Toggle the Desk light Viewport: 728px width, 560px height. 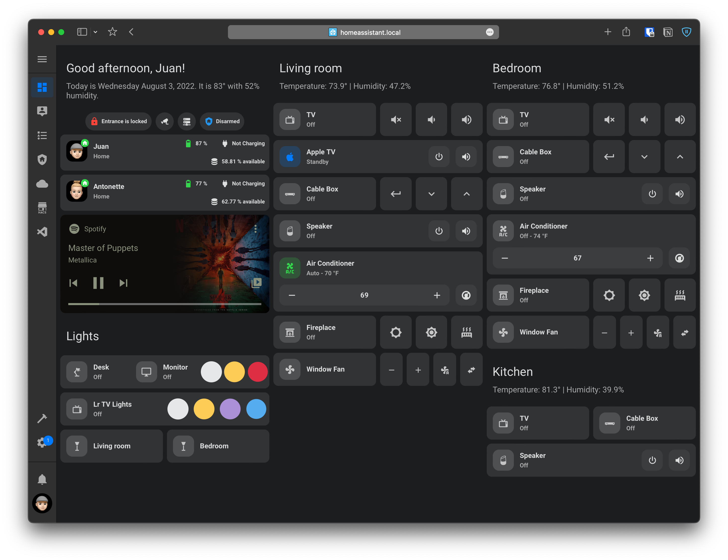77,372
